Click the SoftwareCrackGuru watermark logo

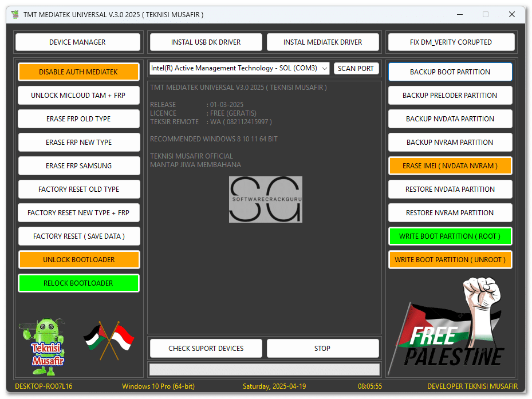coord(266,199)
